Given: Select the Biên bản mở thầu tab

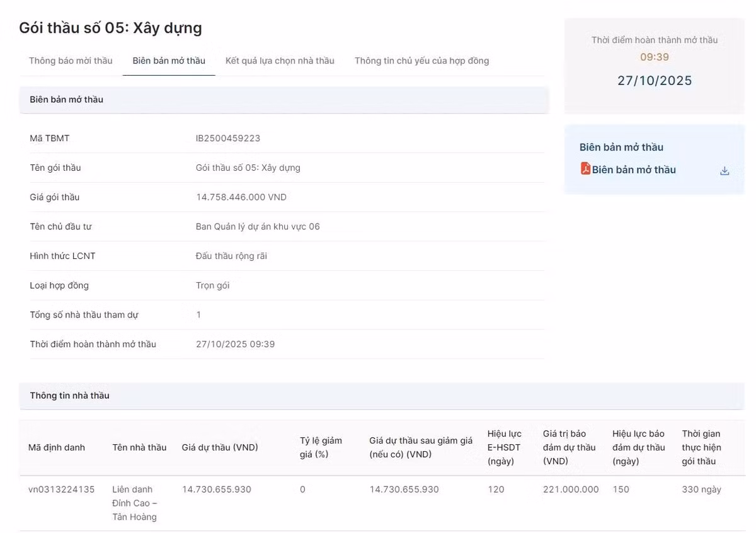Looking at the screenshot, I should click(169, 60).
